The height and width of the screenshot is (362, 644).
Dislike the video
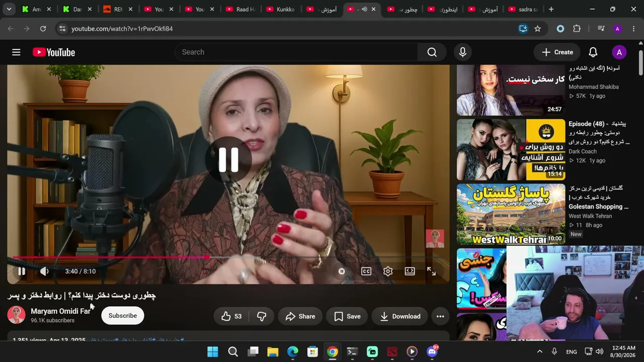coord(262,316)
